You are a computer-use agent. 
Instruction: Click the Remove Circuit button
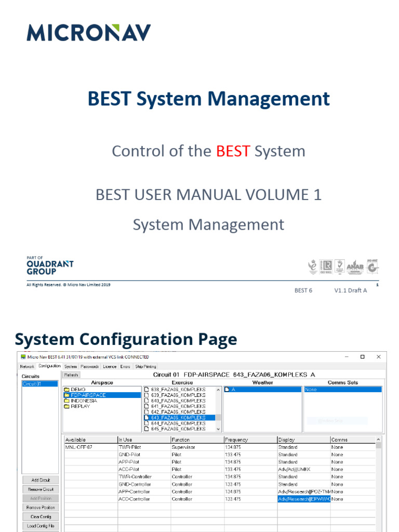41,489
